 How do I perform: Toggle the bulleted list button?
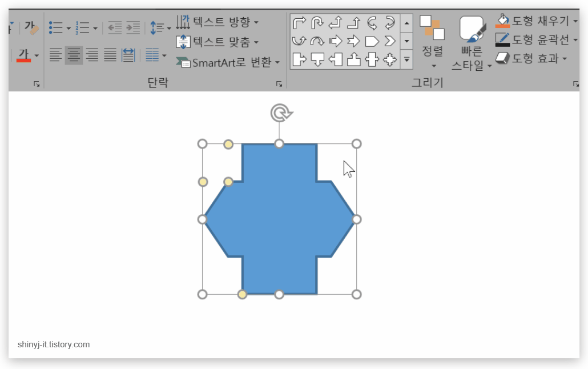(x=55, y=27)
